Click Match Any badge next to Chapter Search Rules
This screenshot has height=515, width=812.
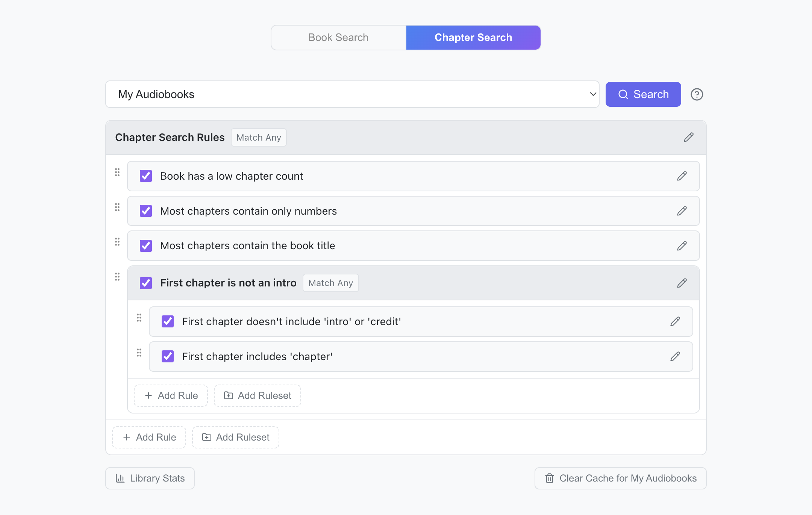[259, 138]
